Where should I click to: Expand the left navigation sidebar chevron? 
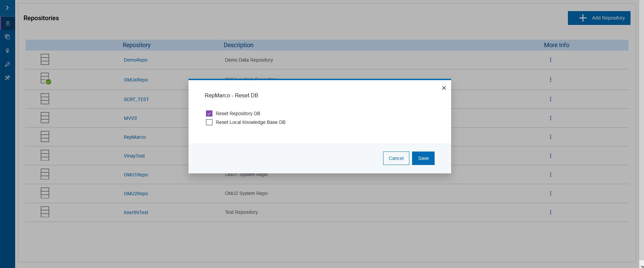[7, 8]
